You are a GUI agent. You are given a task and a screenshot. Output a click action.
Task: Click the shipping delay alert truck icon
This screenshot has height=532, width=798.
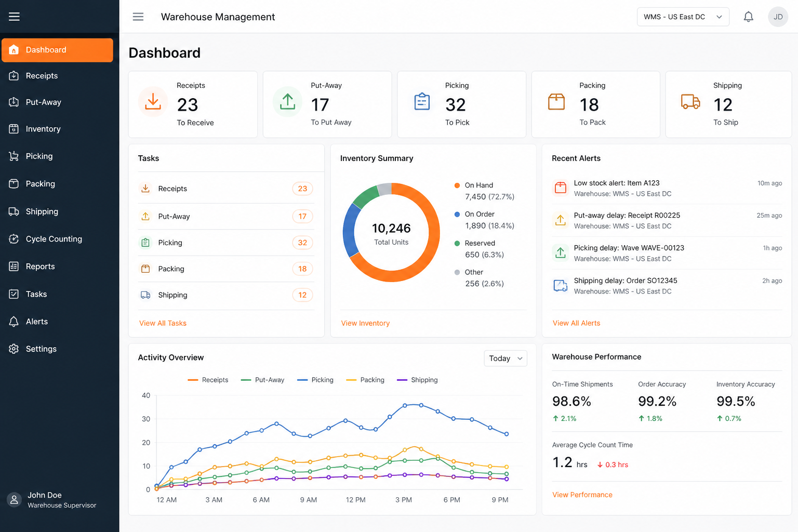click(561, 285)
